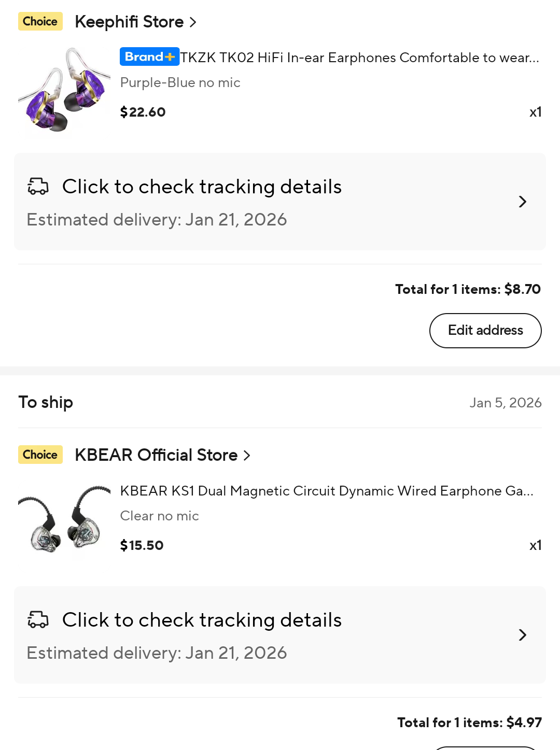The image size is (560, 750).
Task: Tap the Brand+ badge on TKZK listing
Action: coord(149,56)
